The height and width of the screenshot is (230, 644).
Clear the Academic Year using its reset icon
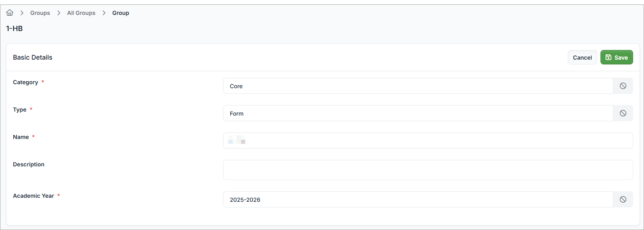point(623,199)
